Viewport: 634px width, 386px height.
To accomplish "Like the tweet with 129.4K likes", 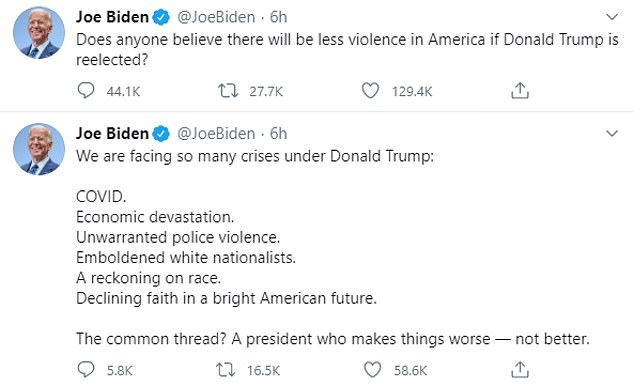I will [x=370, y=91].
